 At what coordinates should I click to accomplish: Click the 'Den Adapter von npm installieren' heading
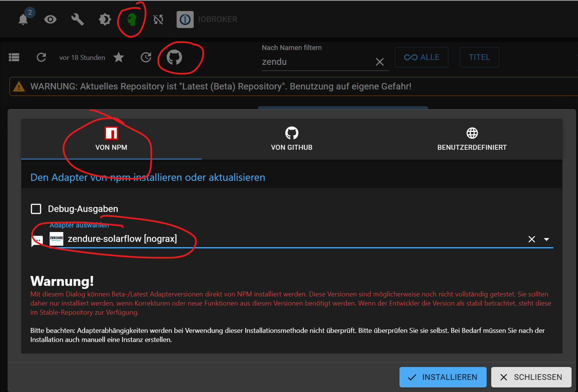click(148, 177)
